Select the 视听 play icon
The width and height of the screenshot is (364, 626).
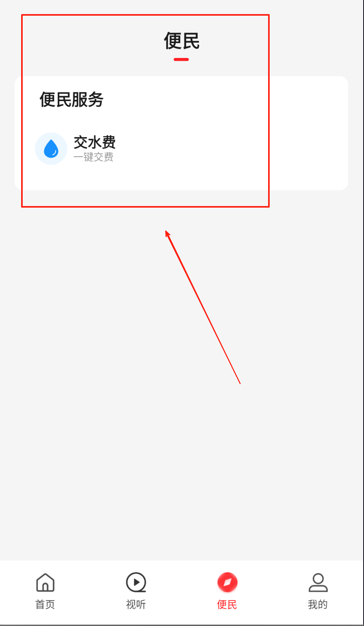click(x=136, y=583)
